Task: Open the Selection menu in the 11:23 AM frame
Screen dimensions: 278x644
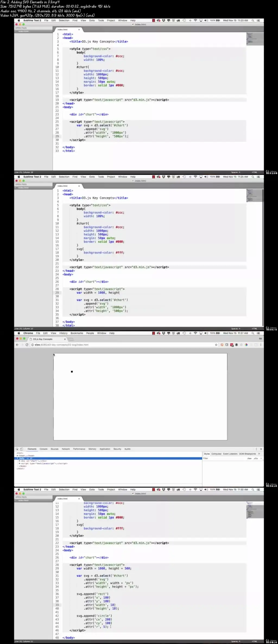Action: [64, 20]
